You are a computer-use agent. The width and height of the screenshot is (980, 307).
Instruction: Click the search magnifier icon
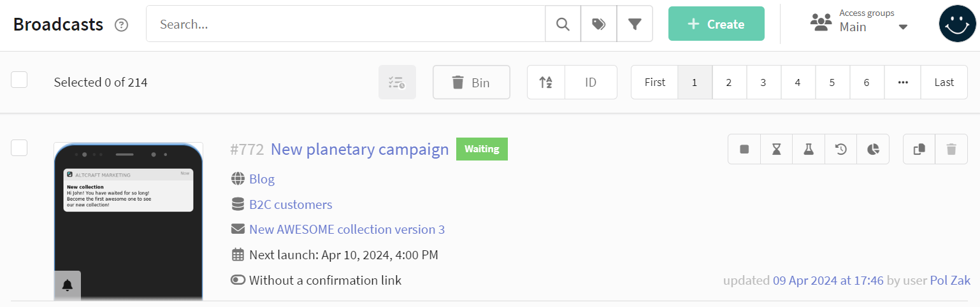click(x=563, y=24)
